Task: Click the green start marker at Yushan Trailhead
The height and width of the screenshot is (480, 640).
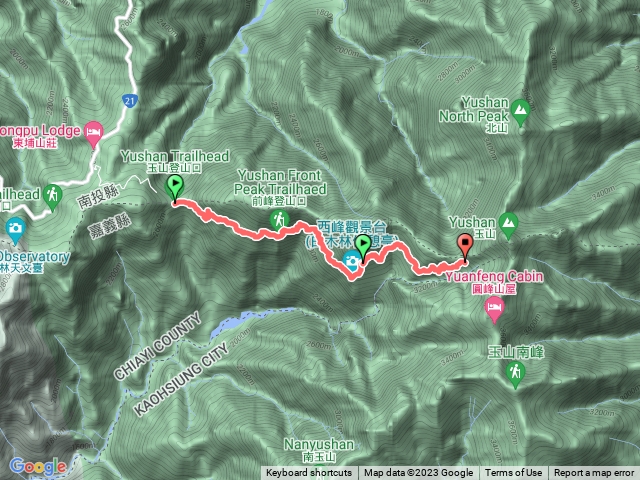Action: click(175, 188)
